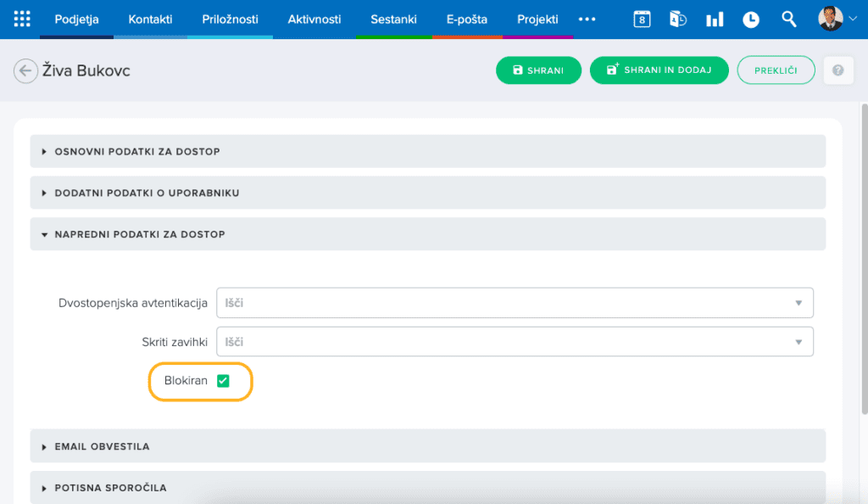Viewport: 868px width, 504px height.
Task: Click the question mark help icon
Action: click(x=837, y=70)
